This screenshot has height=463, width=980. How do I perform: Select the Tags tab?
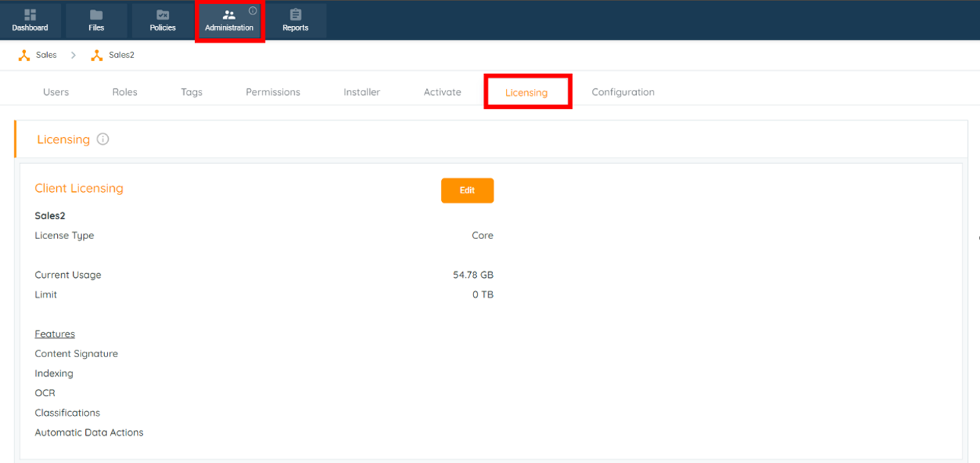click(x=192, y=92)
